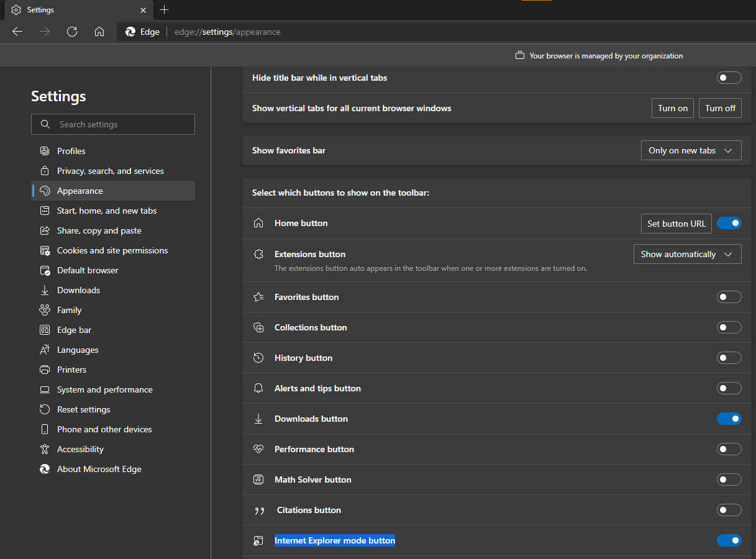Click the Edge logo in address bar
The width and height of the screenshot is (756, 559).
(130, 32)
